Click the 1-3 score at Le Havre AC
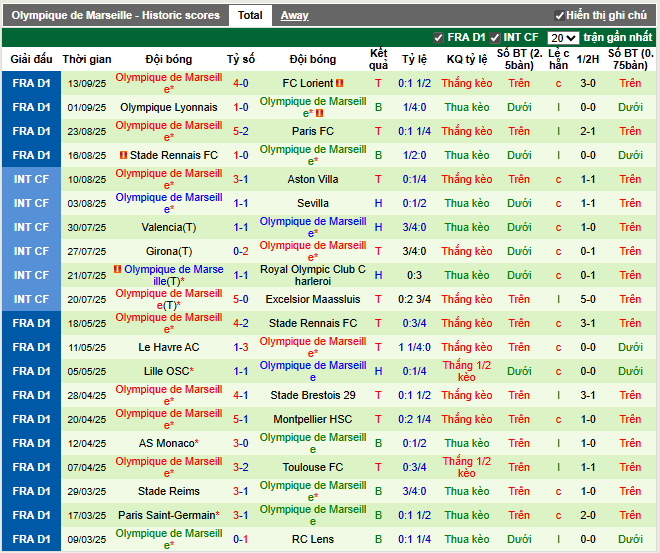The height and width of the screenshot is (553, 660). (x=241, y=347)
